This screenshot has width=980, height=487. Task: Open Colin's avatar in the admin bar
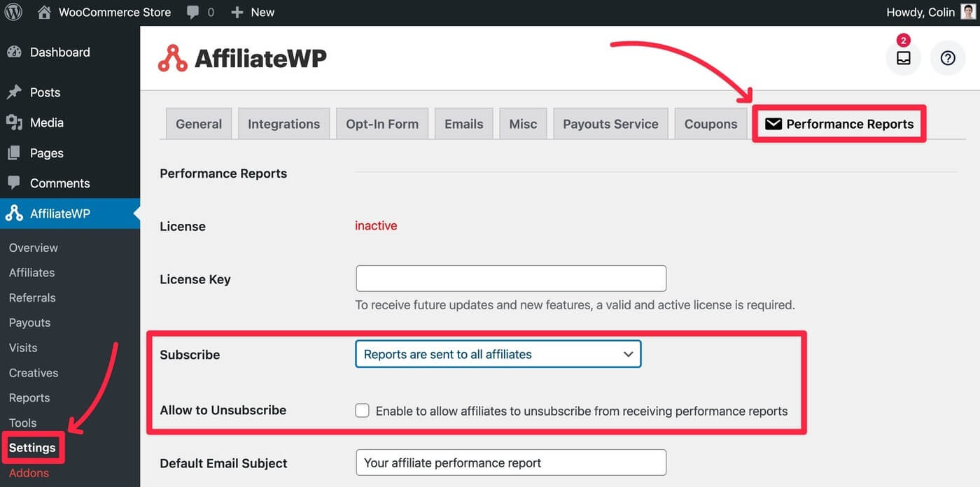coord(968,12)
